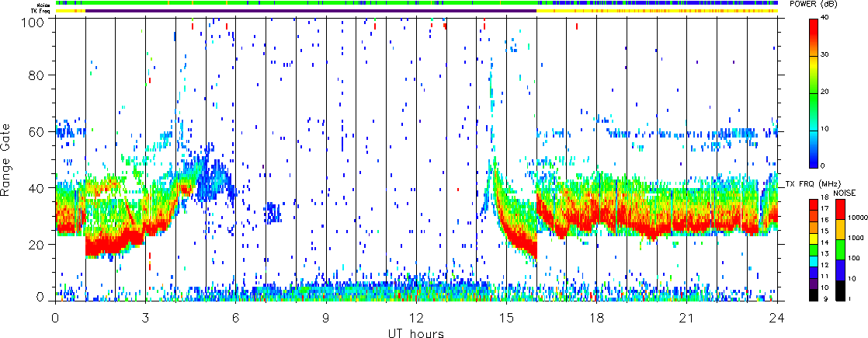This screenshot has width=868, height=338.
Task: Click the 18 tick on UT hours axis
Action: (597, 318)
